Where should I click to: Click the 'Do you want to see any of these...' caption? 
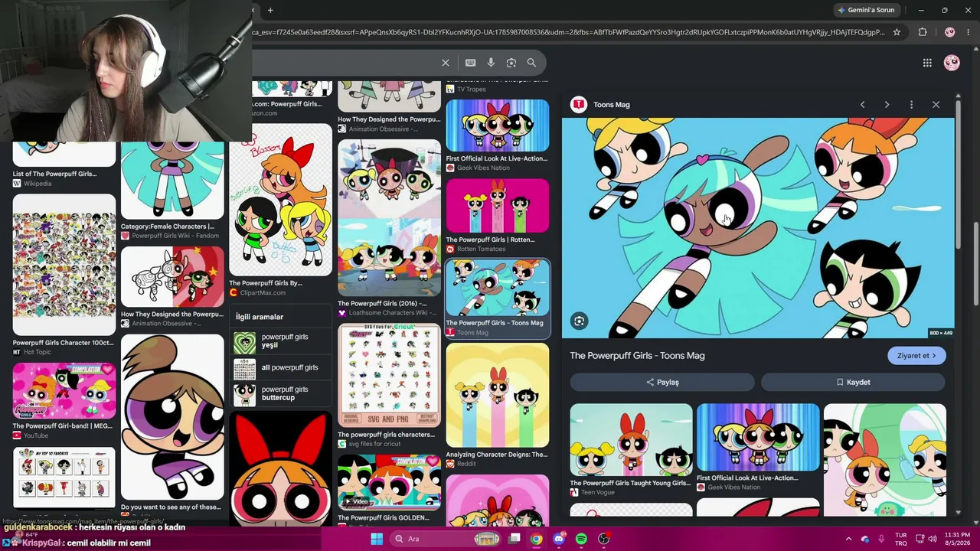point(171,507)
